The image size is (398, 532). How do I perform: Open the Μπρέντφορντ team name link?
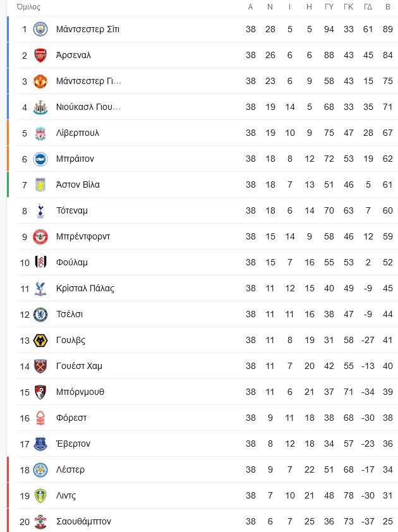[x=83, y=236]
